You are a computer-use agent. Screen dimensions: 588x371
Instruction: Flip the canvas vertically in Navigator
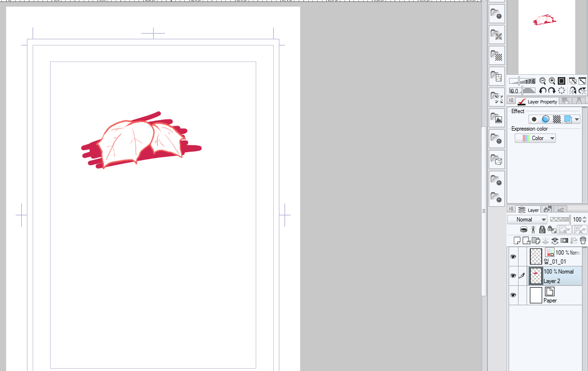tap(582, 90)
